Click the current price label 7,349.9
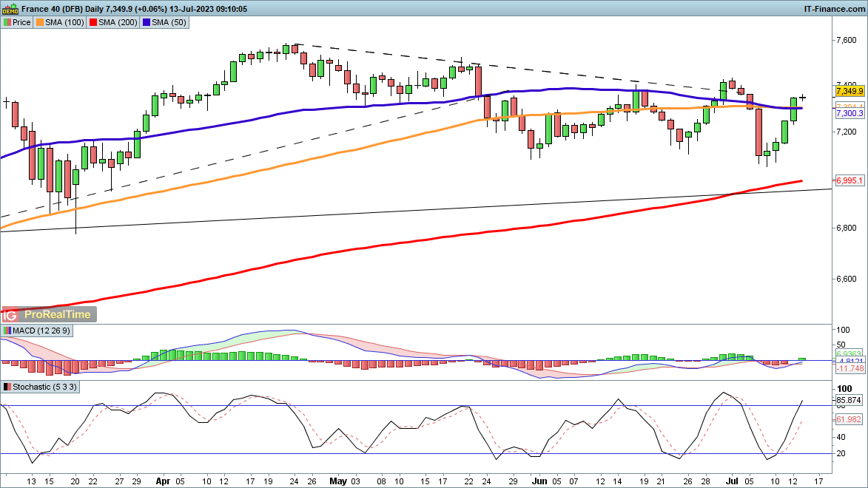Image resolution: width=868 pixels, height=488 pixels. [x=850, y=91]
